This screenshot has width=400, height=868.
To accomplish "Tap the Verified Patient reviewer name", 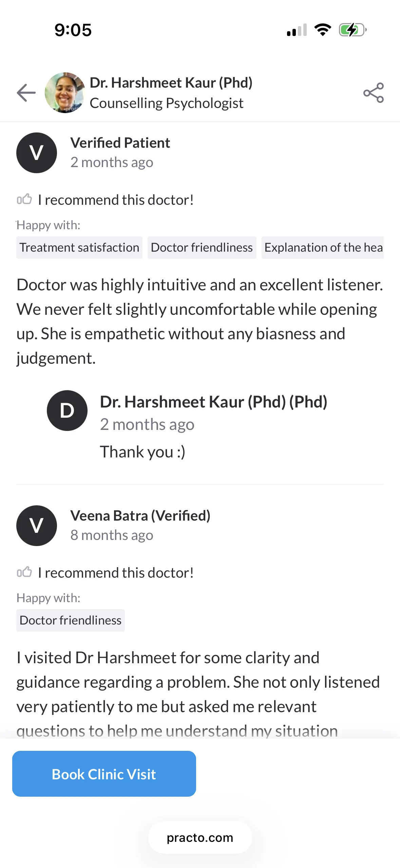I will pyautogui.click(x=120, y=143).
